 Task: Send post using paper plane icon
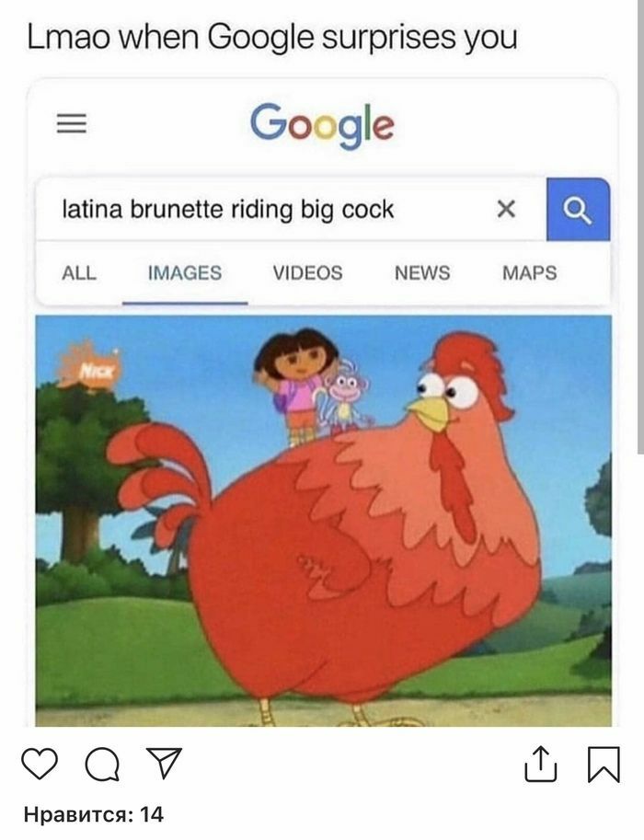[165, 763]
